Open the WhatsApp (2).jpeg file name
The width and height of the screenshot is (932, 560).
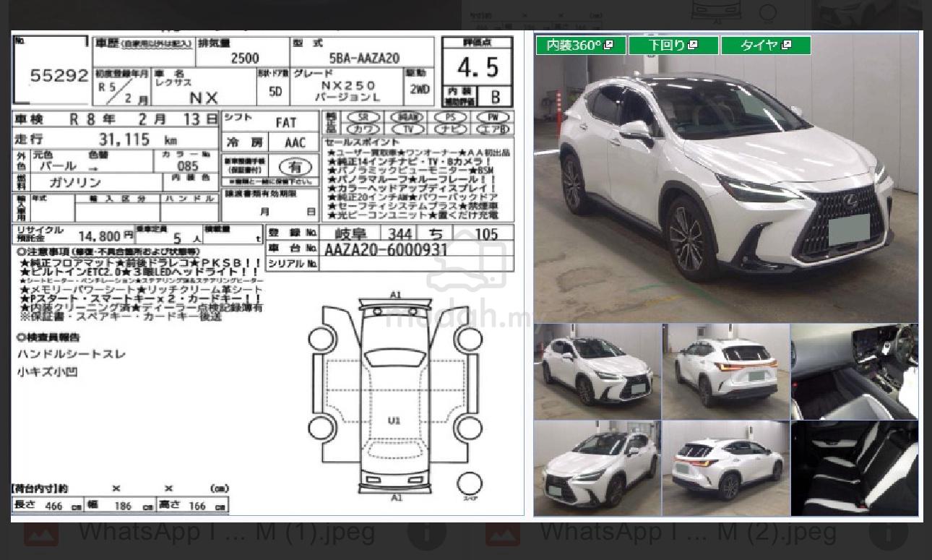688,532
